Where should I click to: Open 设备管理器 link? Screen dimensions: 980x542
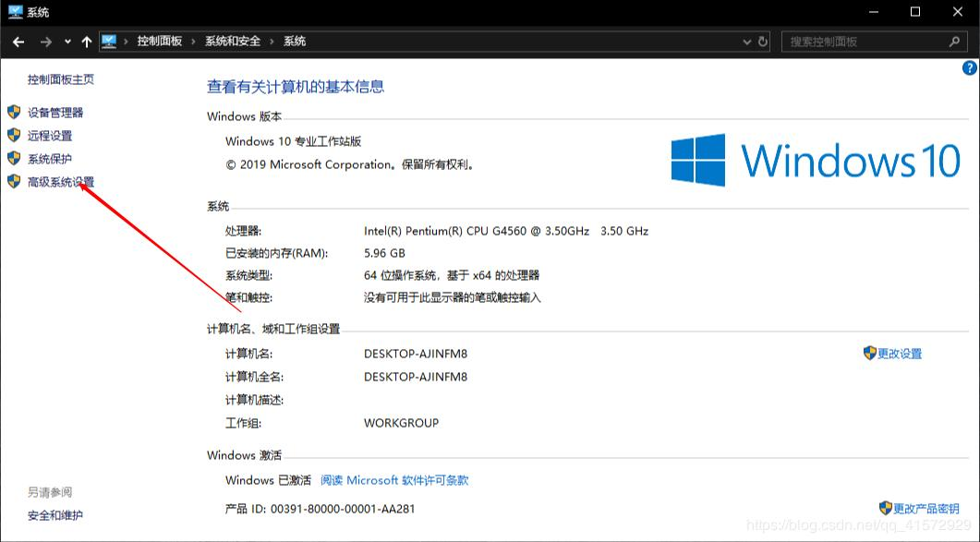(55, 113)
